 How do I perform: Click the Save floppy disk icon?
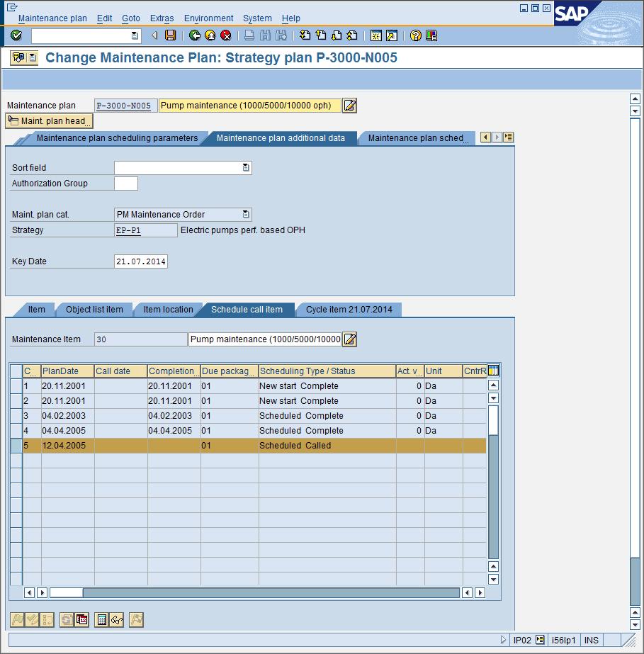point(170,35)
